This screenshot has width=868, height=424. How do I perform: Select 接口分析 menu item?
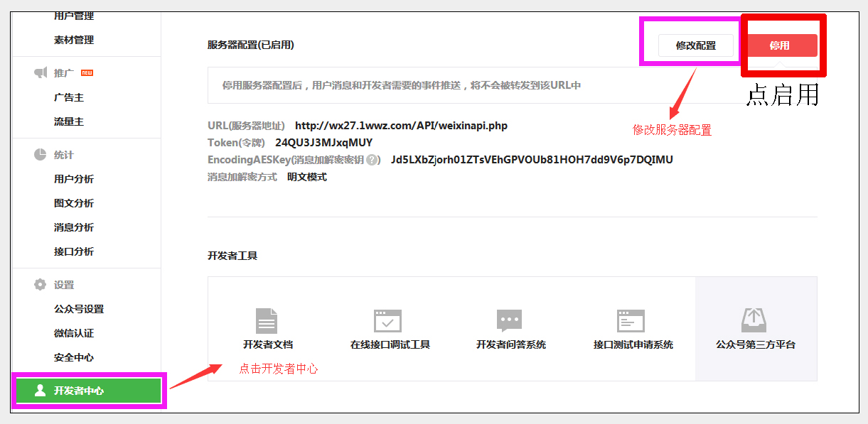(74, 251)
